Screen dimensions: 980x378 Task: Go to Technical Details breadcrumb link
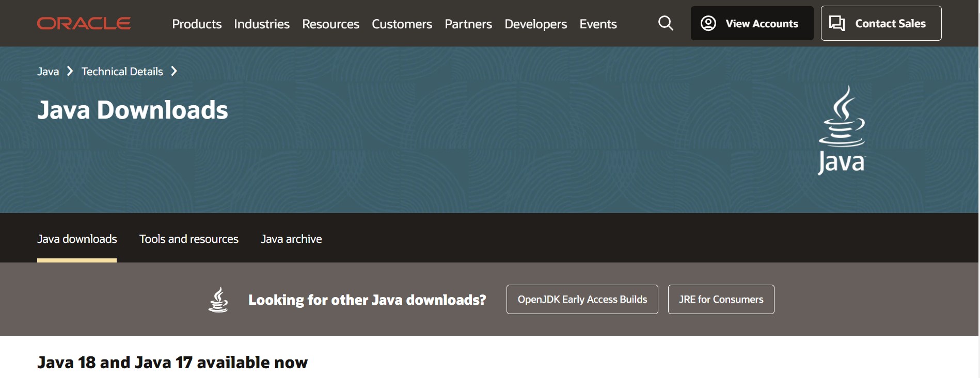(122, 72)
